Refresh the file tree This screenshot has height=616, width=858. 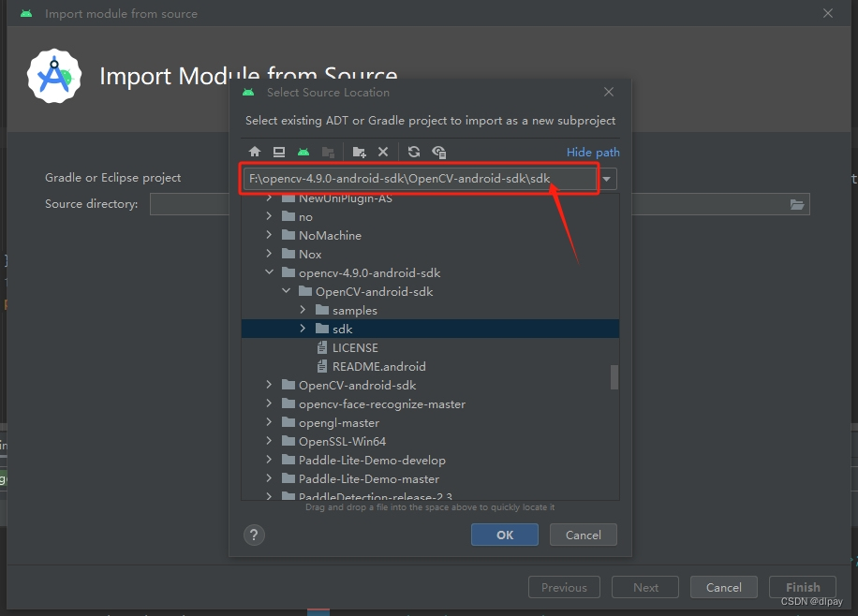coord(414,152)
